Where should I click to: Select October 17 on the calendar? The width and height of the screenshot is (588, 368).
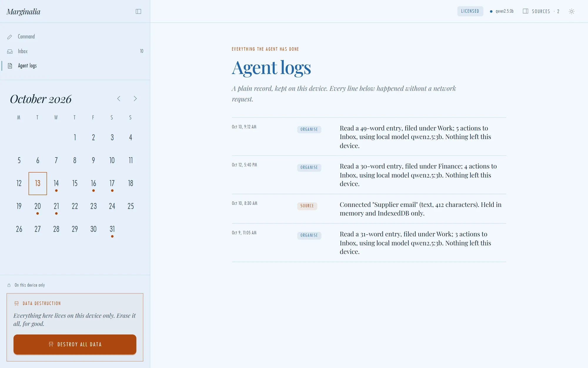(x=112, y=183)
